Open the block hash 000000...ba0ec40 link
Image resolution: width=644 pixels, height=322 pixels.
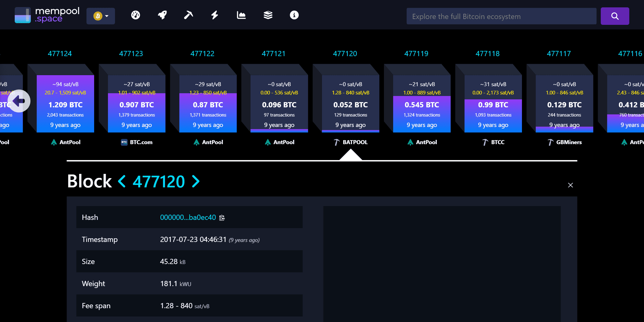tap(188, 217)
